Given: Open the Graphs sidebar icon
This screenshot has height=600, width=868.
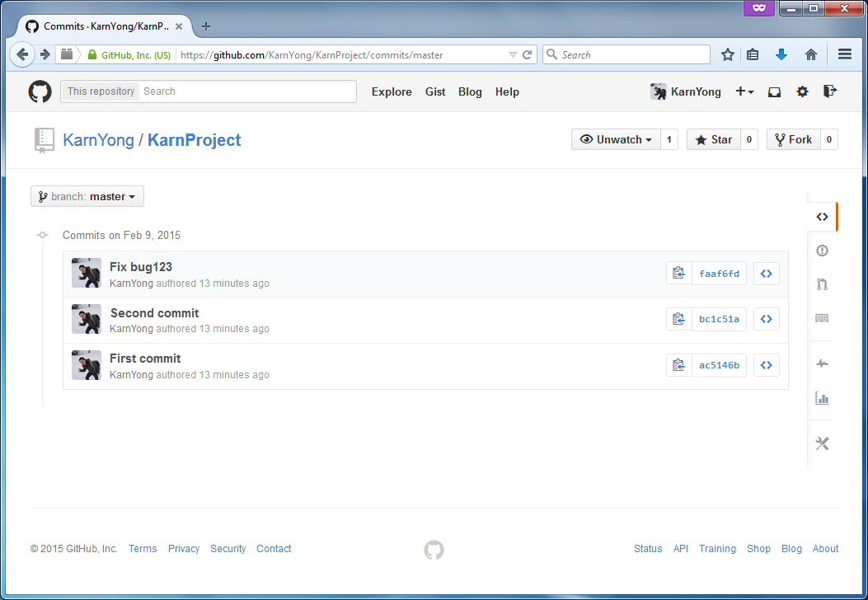Looking at the screenshot, I should tap(822, 398).
